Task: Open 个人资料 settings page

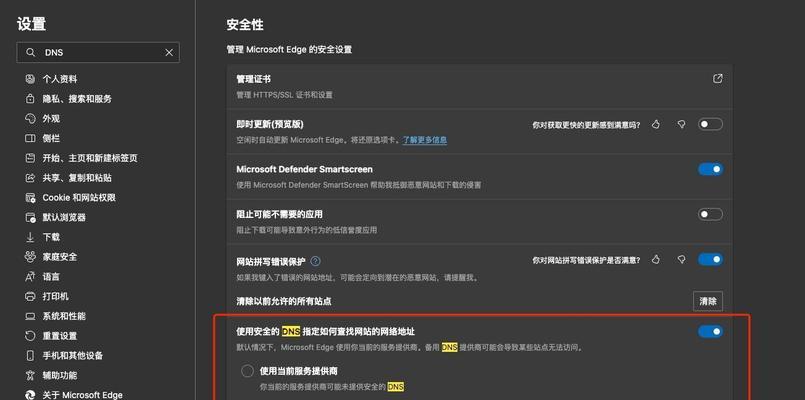Action: coord(60,79)
